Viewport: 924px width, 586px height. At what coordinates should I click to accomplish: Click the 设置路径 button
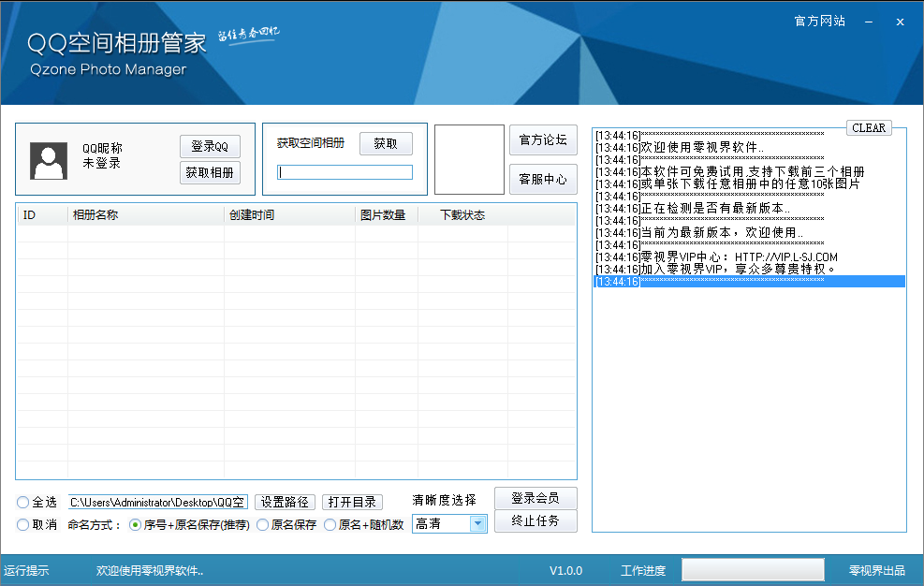pos(285,503)
